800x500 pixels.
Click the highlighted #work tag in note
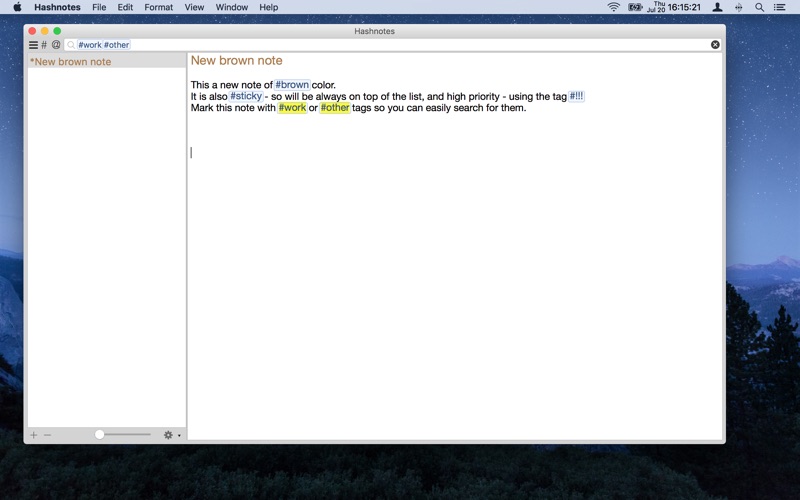click(292, 108)
